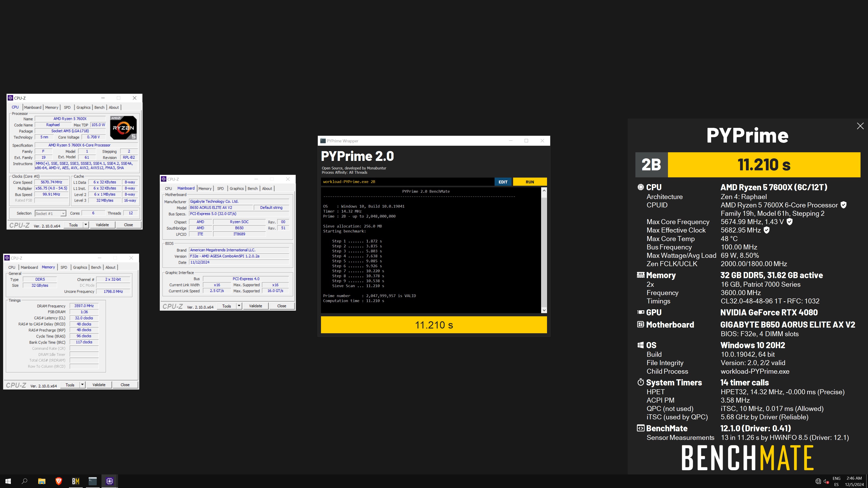Click Multiplier x56.75 value
The image size is (868, 488).
tap(52, 188)
